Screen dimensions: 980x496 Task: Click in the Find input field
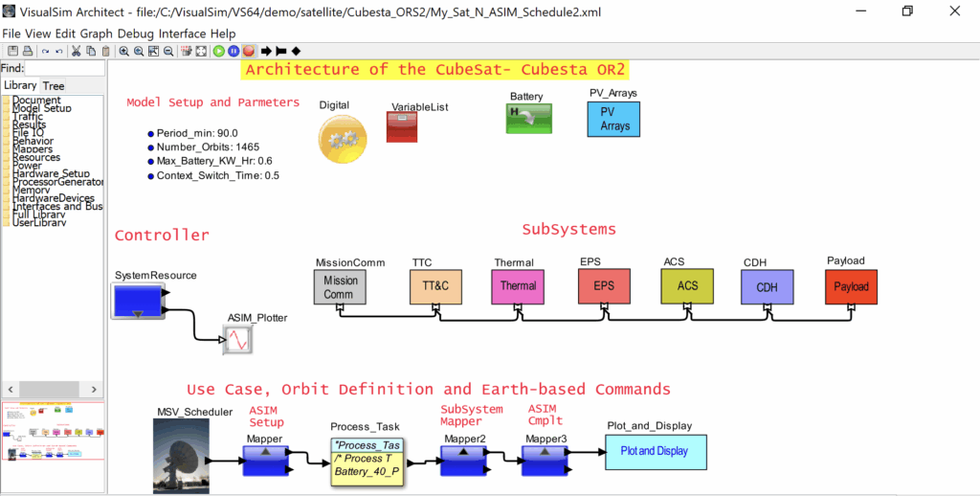tap(64, 68)
